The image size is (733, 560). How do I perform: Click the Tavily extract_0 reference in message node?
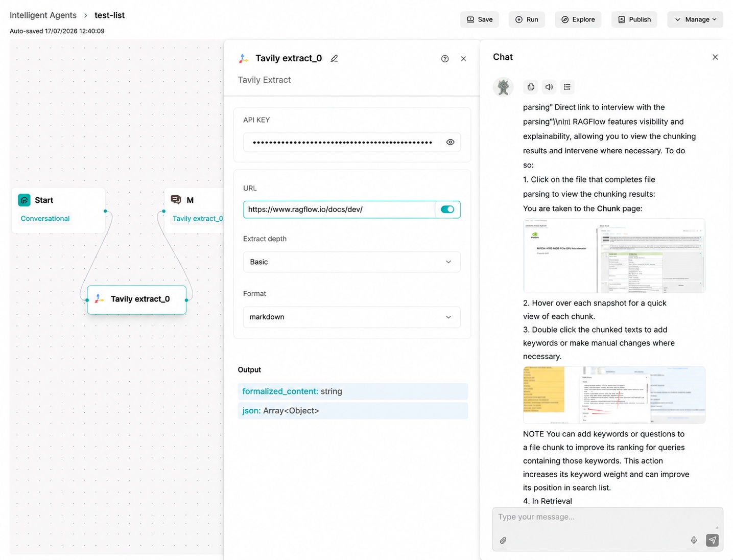[197, 219]
